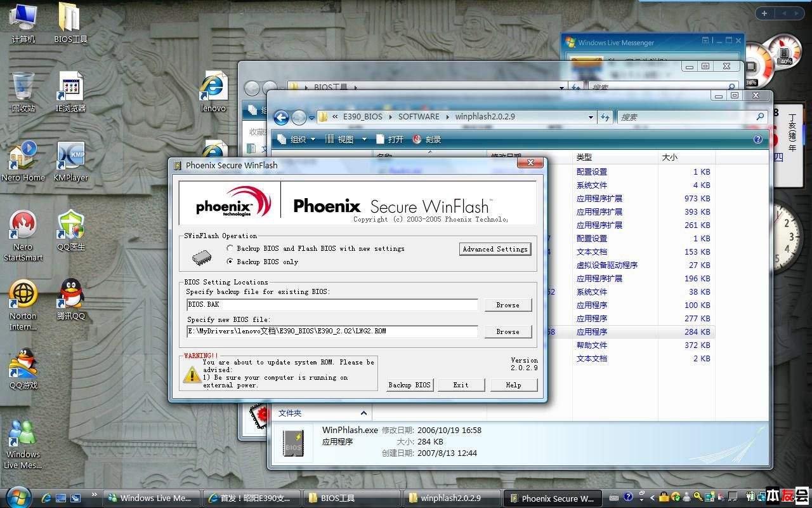Open recent pages dropdown beside navigation arrows
Screen dimensions: 812x508
pyautogui.click(x=311, y=117)
